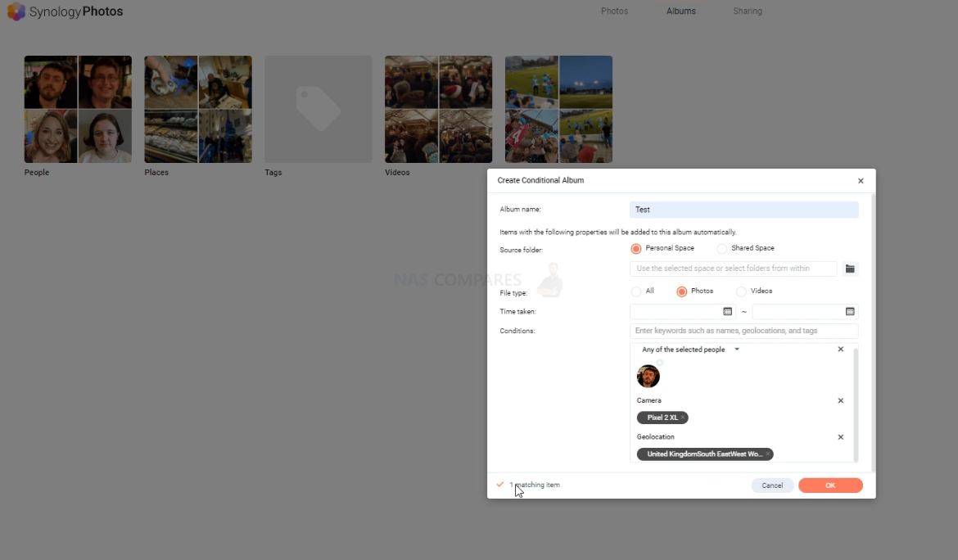The image size is (958, 560).
Task: Open the People album thumbnail
Action: 78,110
